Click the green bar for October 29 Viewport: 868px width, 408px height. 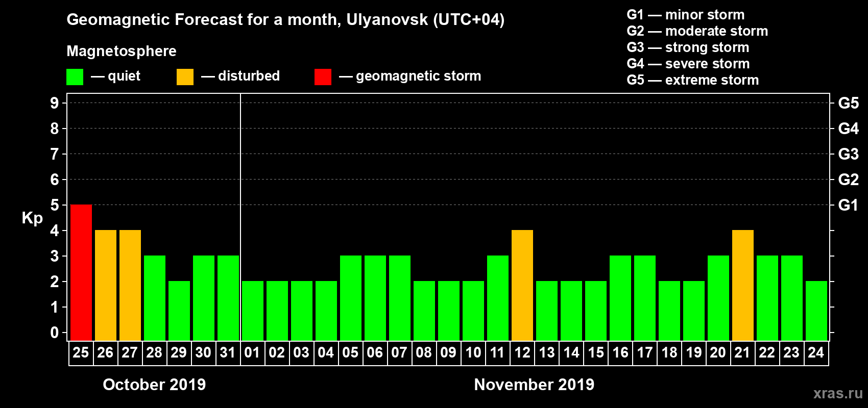[179, 311]
